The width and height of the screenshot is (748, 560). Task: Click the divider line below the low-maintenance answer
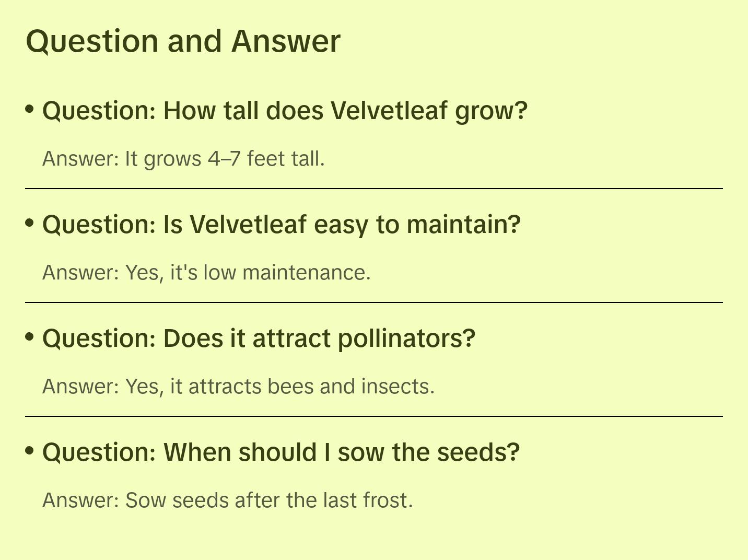click(x=374, y=302)
